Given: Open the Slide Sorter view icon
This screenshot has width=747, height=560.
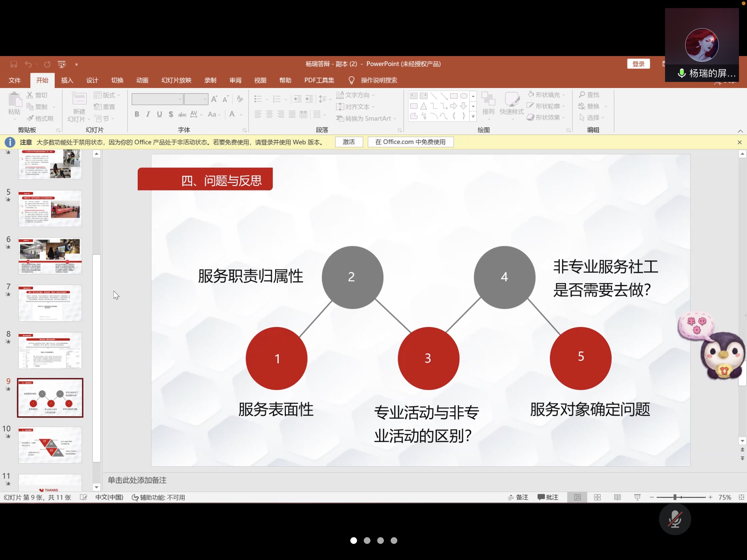Looking at the screenshot, I should 597,497.
